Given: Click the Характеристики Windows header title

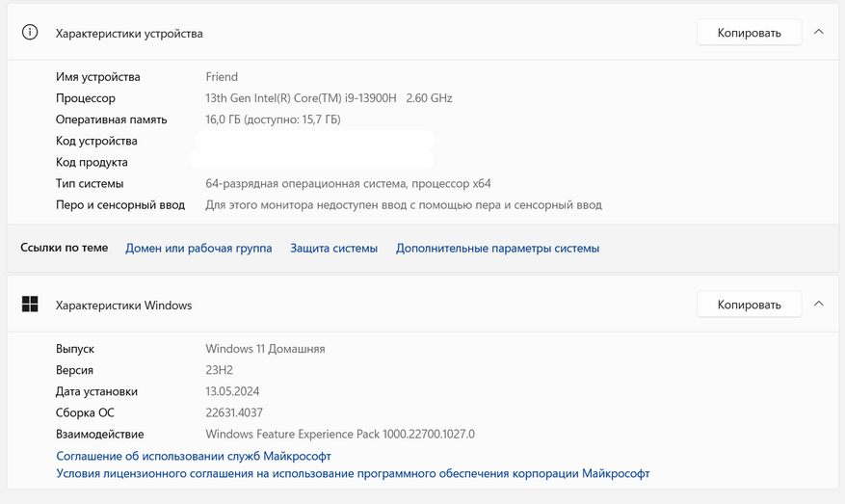Looking at the screenshot, I should pyautogui.click(x=123, y=305).
